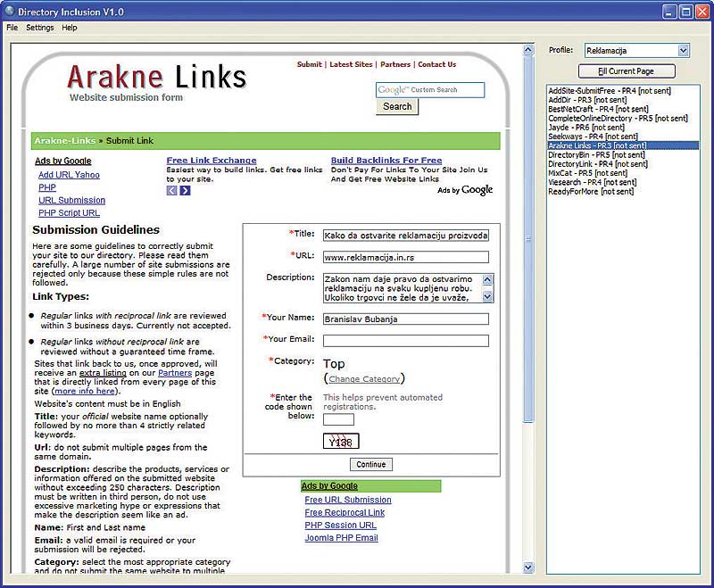
Task: Click the next ad arrow icon
Action: click(185, 190)
